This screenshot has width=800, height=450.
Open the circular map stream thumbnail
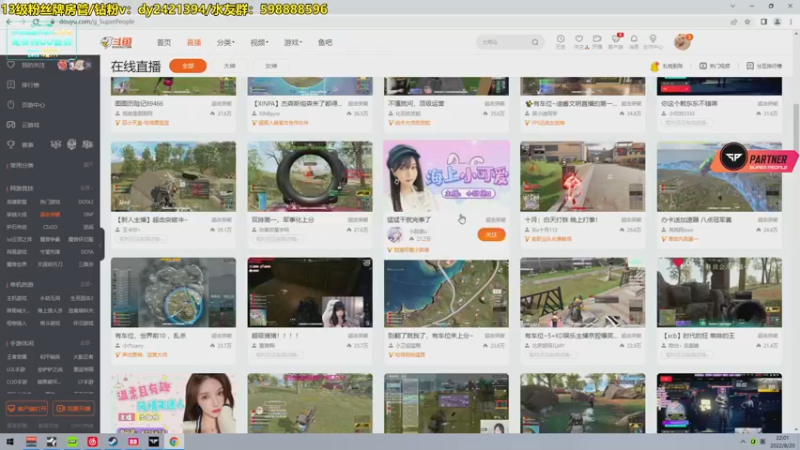pos(173,292)
